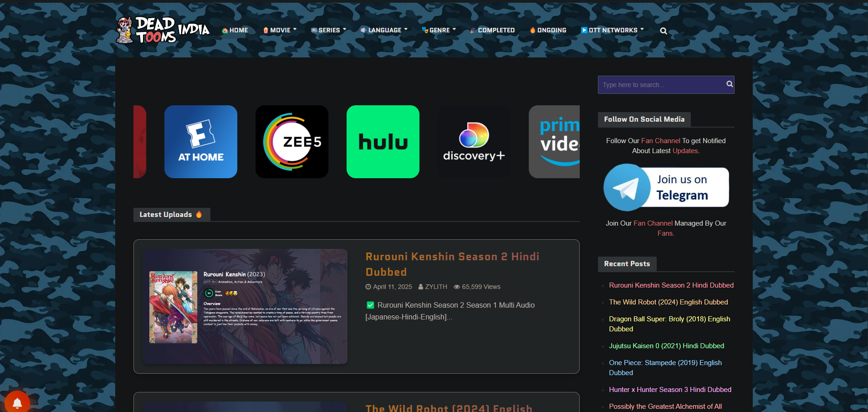Select the Latest Uploads tab heading
Image resolution: width=868 pixels, height=412 pixels.
pyautogui.click(x=172, y=215)
